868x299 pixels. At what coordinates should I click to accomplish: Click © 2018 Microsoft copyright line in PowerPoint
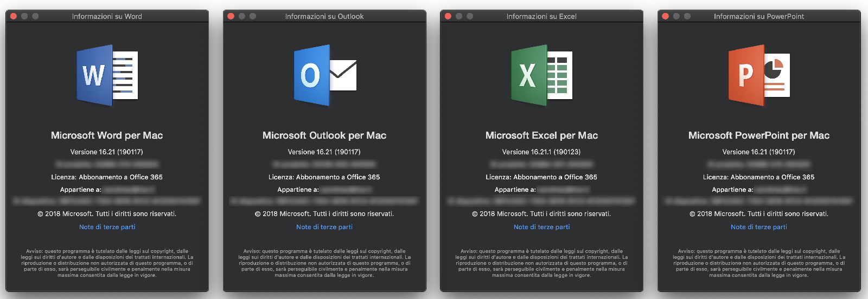759,214
